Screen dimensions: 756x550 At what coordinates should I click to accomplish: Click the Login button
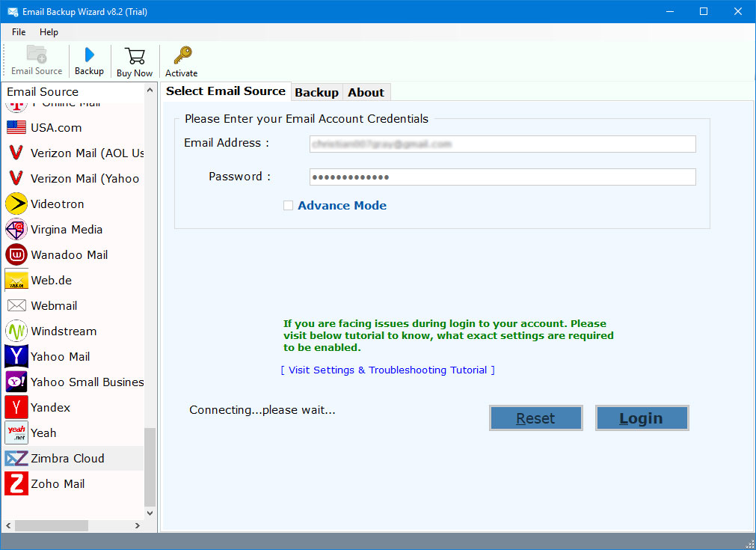click(x=642, y=418)
